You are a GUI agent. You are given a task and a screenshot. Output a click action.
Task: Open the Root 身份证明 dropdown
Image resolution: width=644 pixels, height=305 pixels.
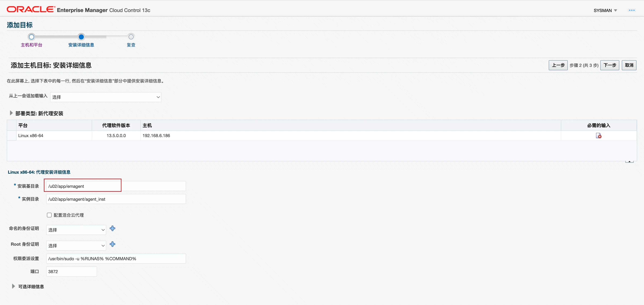click(x=76, y=246)
